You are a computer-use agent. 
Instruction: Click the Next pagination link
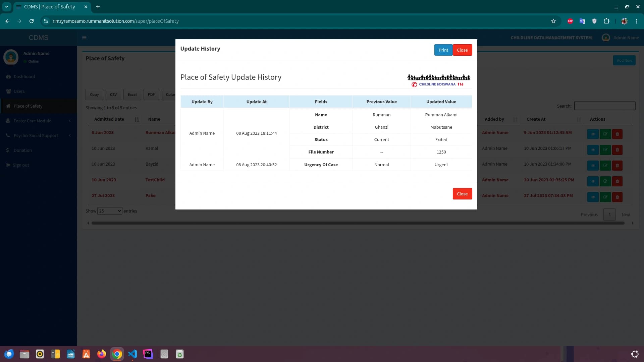click(626, 215)
